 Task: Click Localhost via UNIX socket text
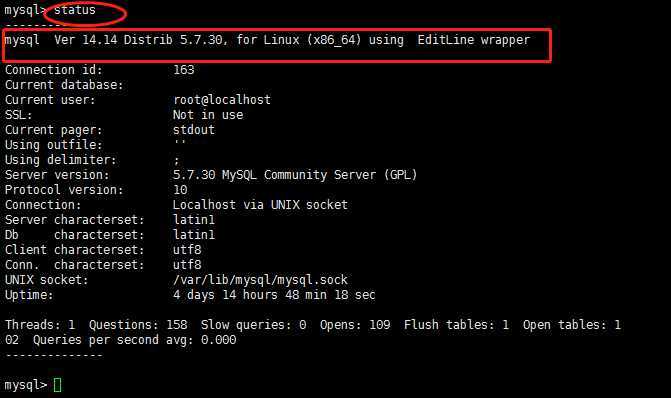[x=260, y=205]
